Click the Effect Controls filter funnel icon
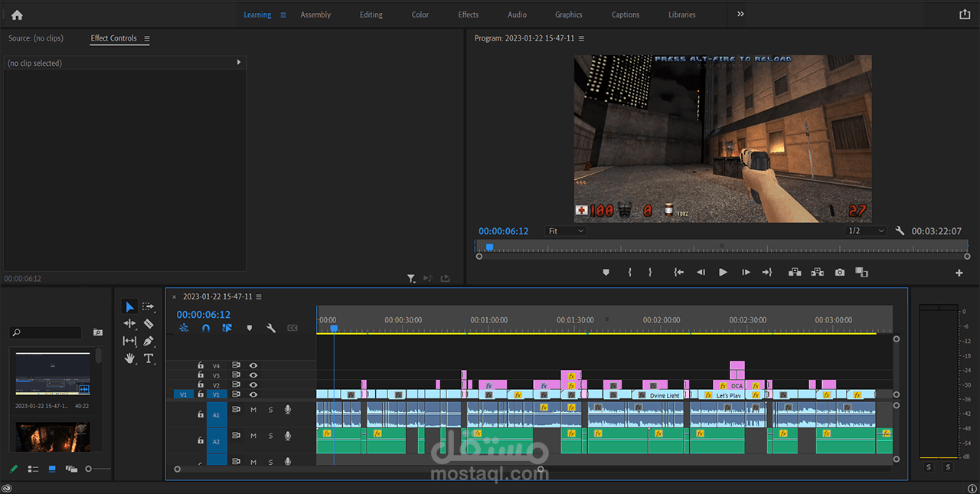 click(411, 279)
